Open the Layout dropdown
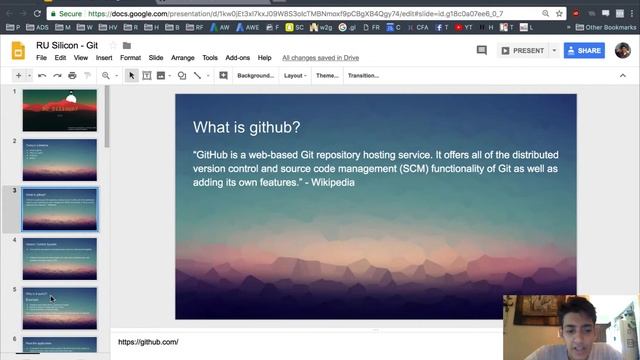Viewport: 640px width, 360px height. tap(295, 76)
